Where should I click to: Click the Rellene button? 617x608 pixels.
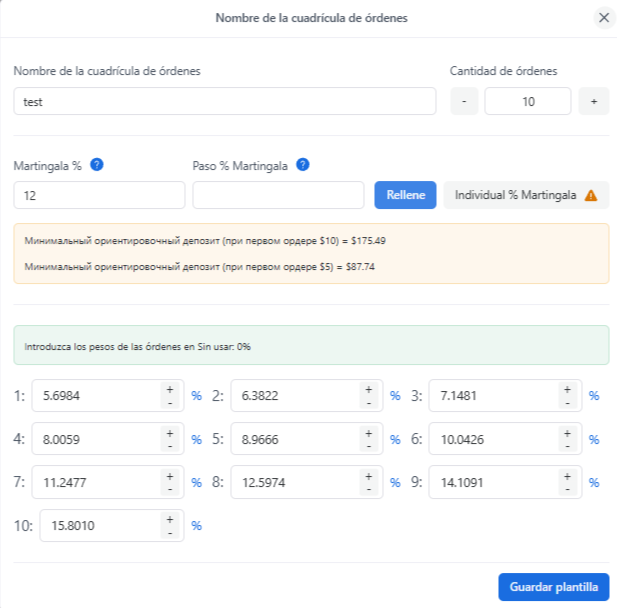(x=405, y=195)
